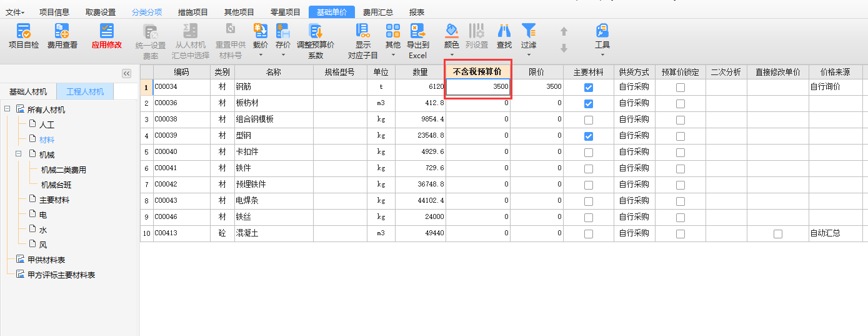868x336 pixels.
Task: Click the 项目自检 toolbar icon
Action: (24, 31)
